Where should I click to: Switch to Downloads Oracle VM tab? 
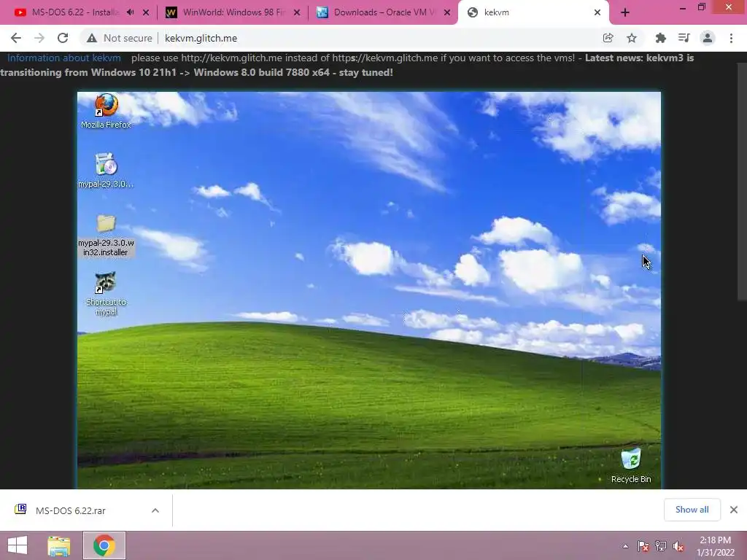click(384, 12)
